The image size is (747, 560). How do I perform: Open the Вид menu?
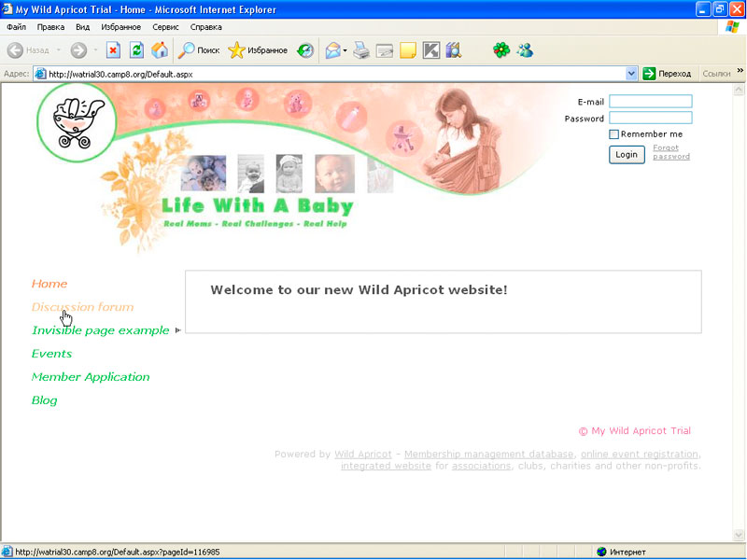pos(83,27)
